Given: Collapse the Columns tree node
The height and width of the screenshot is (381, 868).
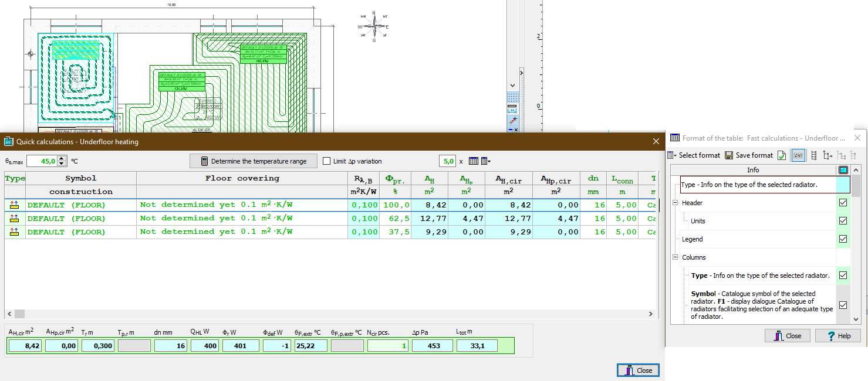Looking at the screenshot, I should point(674,257).
